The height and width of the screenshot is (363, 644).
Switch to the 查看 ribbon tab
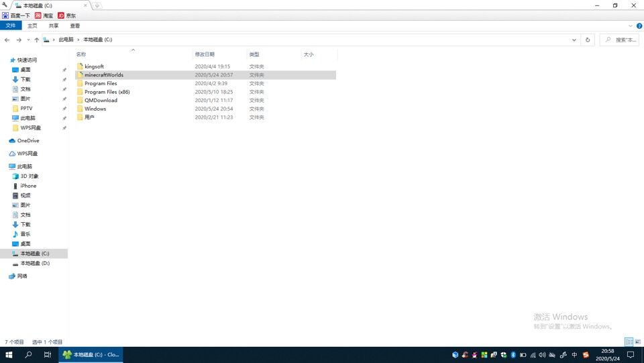74,25
